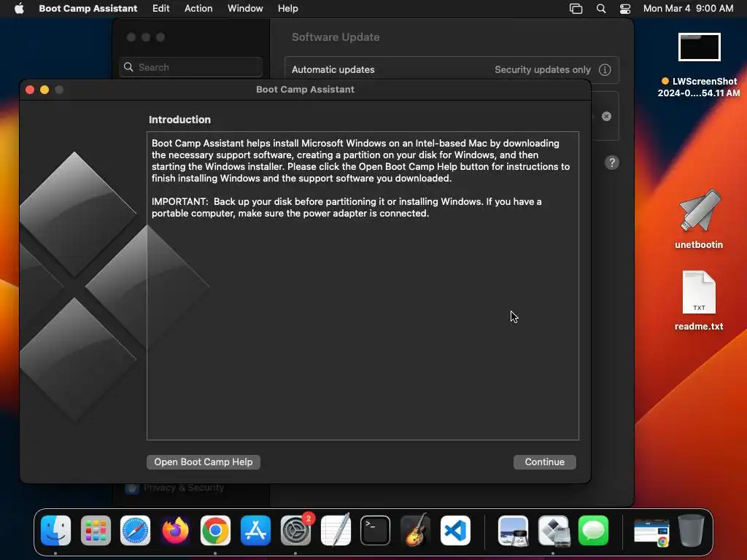This screenshot has height=560, width=747.
Task: Open Messages from the Dock
Action: (593, 530)
